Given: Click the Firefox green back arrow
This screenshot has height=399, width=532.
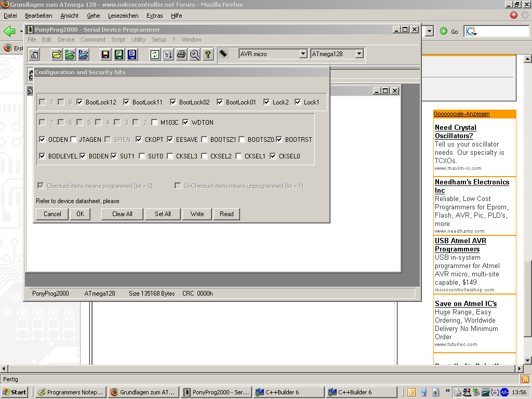Looking at the screenshot, I should [9, 31].
